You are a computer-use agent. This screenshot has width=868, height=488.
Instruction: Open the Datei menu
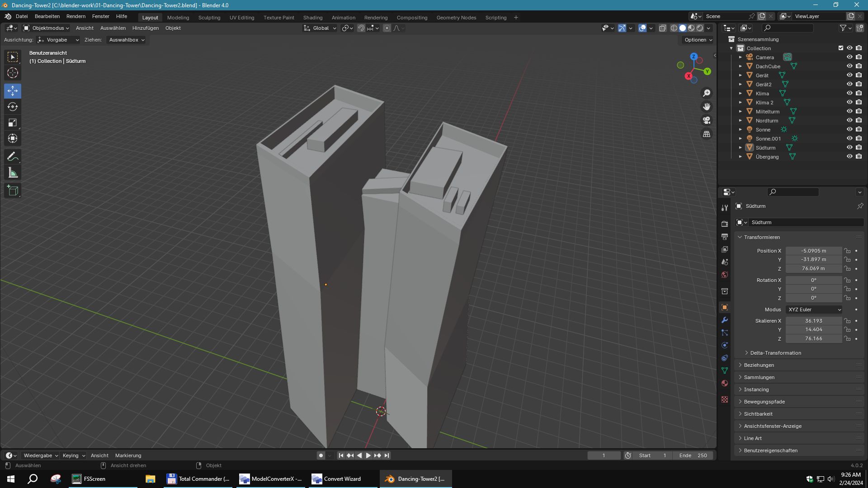(x=22, y=16)
